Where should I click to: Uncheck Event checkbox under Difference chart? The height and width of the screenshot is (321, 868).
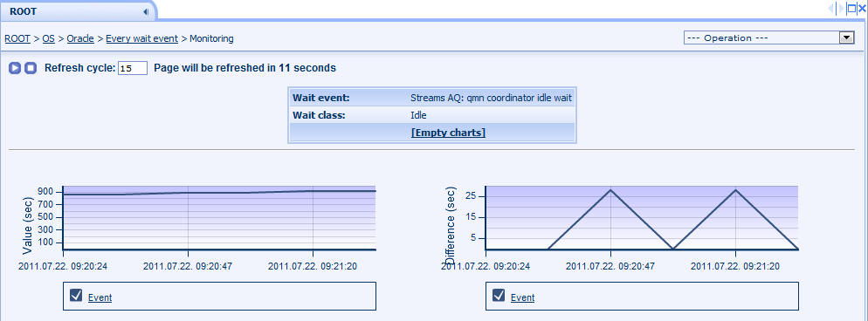499,296
